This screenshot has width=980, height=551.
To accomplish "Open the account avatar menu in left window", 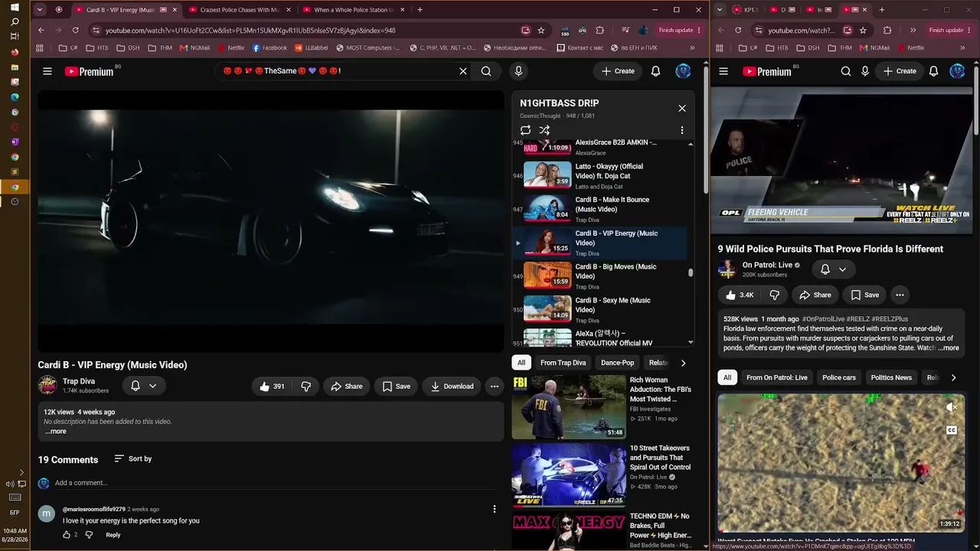I will (x=683, y=71).
